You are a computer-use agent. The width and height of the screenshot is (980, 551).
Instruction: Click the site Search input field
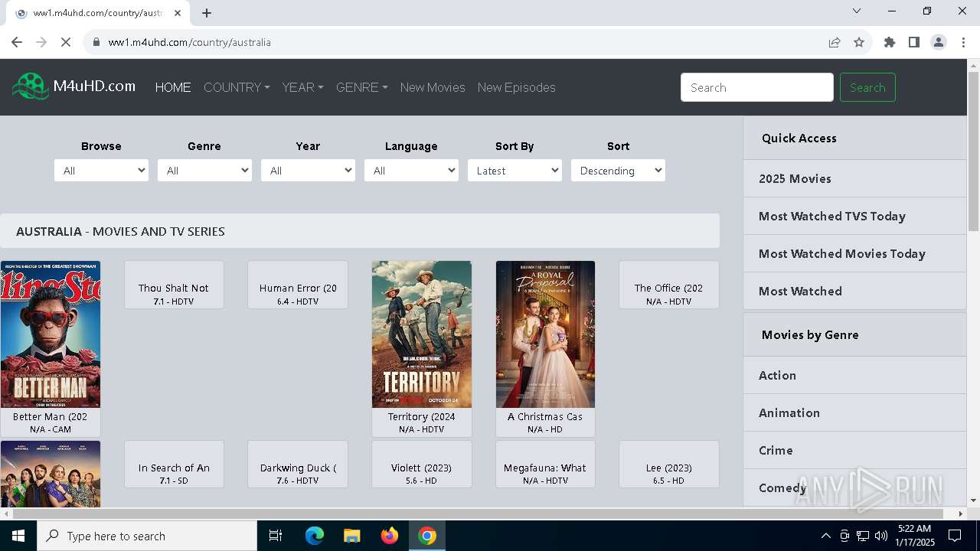pyautogui.click(x=757, y=87)
